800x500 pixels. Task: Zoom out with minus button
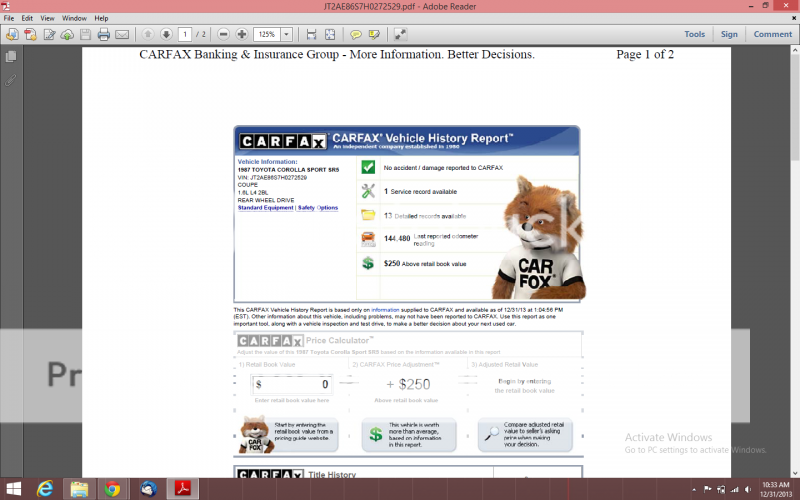(224, 34)
